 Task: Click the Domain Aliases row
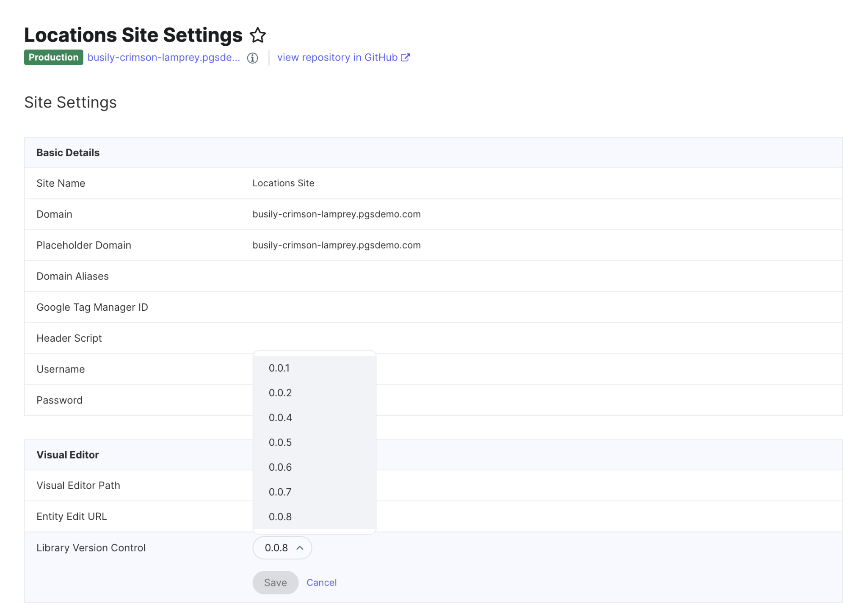pos(433,276)
